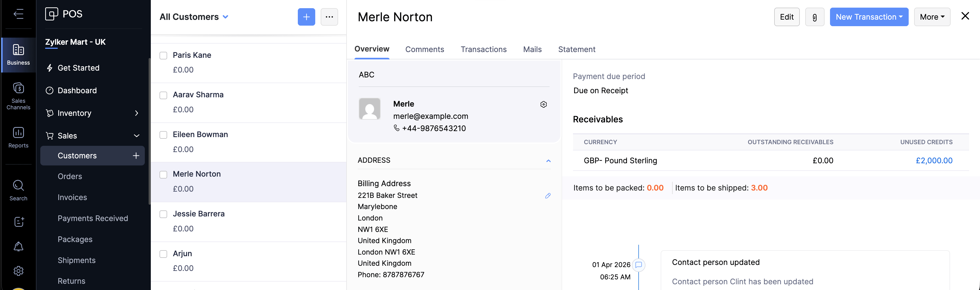Switch to the Transactions tab
Screen dimensions: 980x290
tap(483, 49)
